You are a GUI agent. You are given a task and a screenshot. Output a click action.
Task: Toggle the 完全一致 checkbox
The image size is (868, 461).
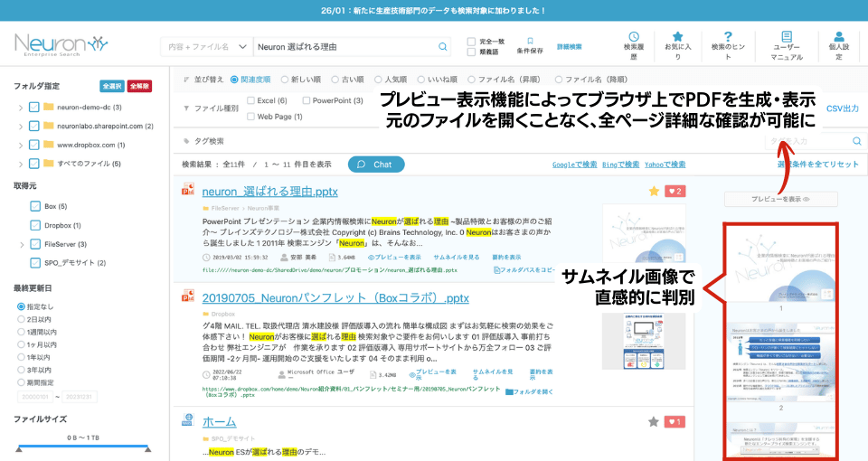point(471,42)
